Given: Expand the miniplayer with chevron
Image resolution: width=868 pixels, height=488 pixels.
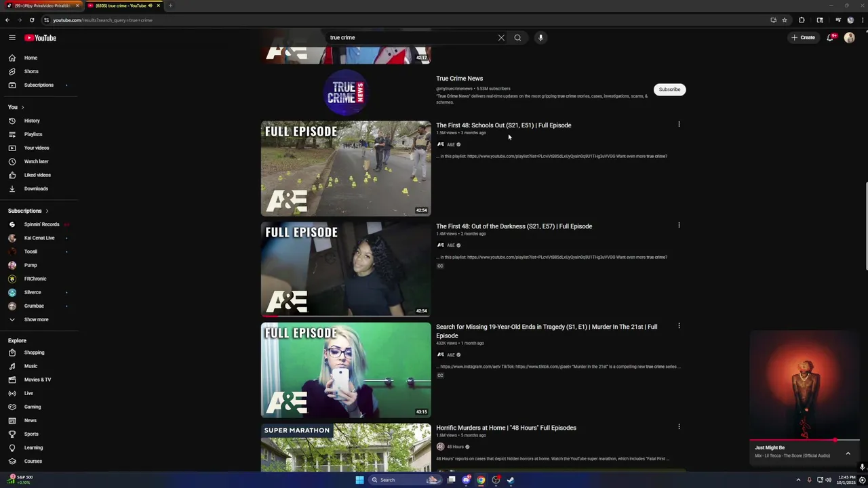Looking at the screenshot, I should pos(848,453).
